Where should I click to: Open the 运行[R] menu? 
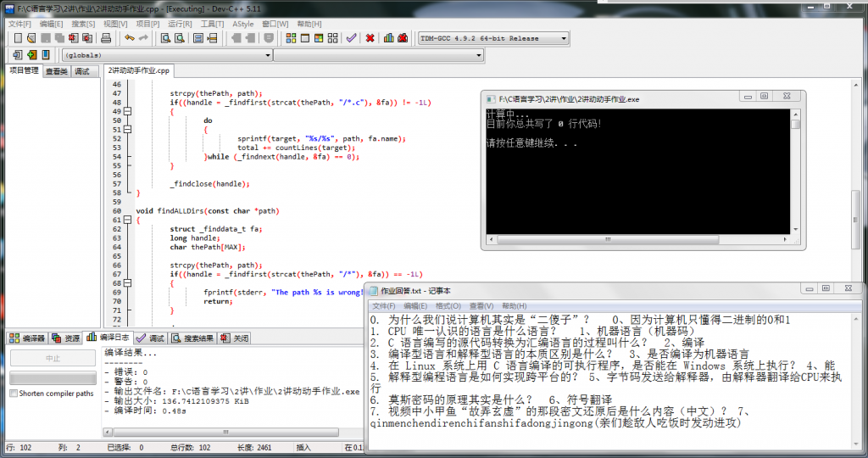click(x=180, y=24)
